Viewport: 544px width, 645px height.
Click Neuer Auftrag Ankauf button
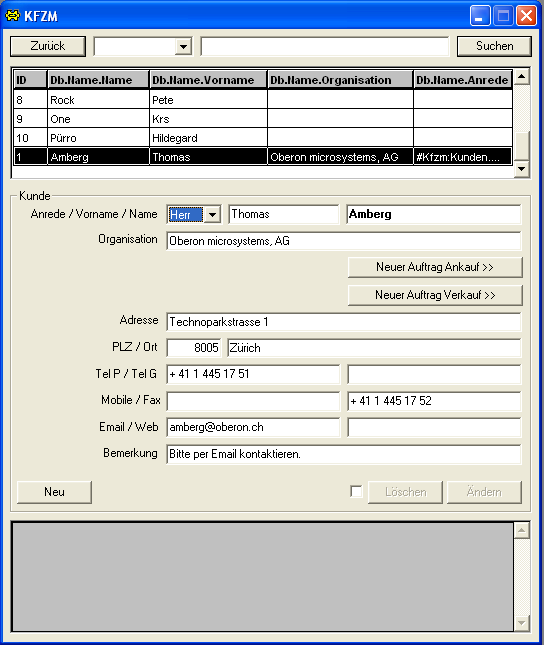point(435,267)
